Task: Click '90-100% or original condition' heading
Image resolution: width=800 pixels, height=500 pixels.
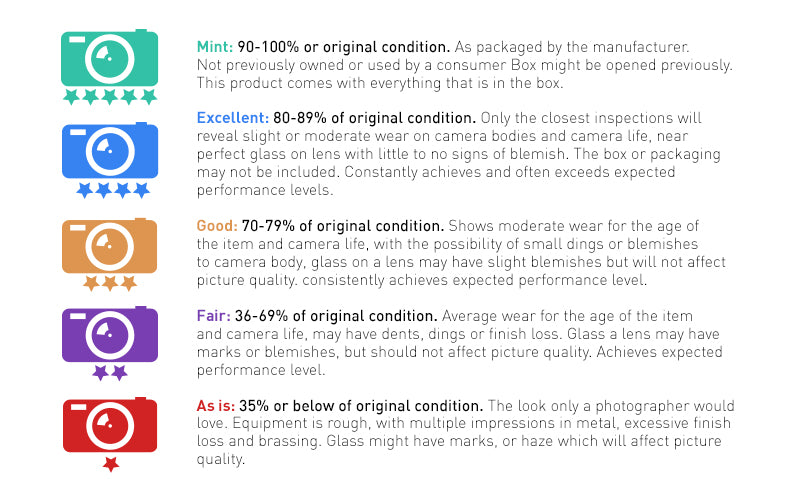Action: coord(344,47)
